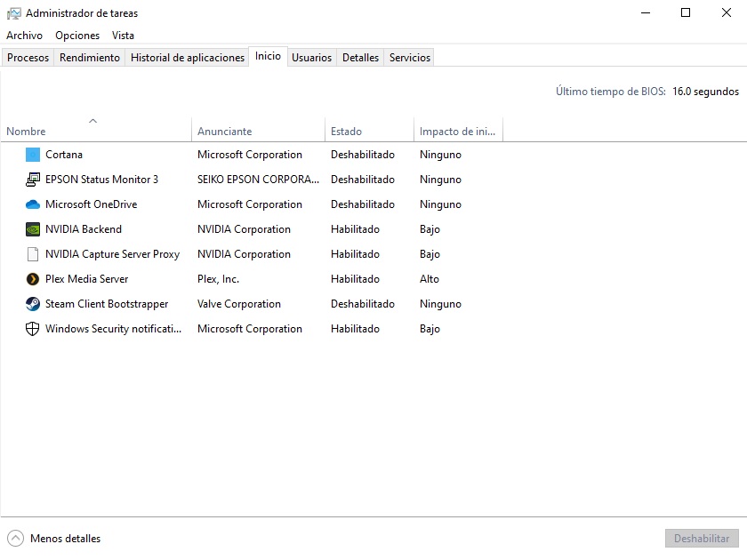Select the Inicio tab
Image resolution: width=747 pixels, height=560 pixels.
pyautogui.click(x=268, y=56)
